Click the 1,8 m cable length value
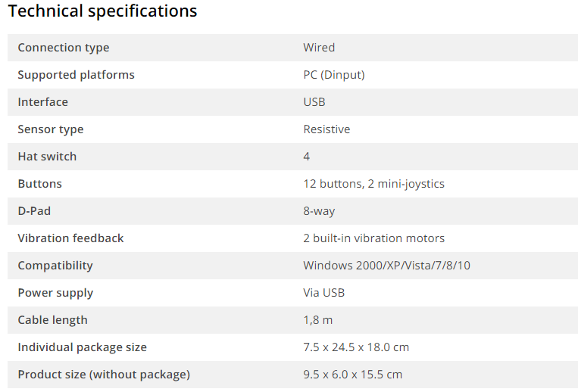The image size is (578, 392). pyautogui.click(x=317, y=320)
